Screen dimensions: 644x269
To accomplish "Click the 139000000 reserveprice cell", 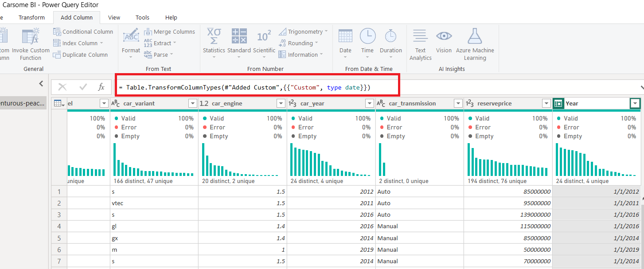I will (508, 214).
